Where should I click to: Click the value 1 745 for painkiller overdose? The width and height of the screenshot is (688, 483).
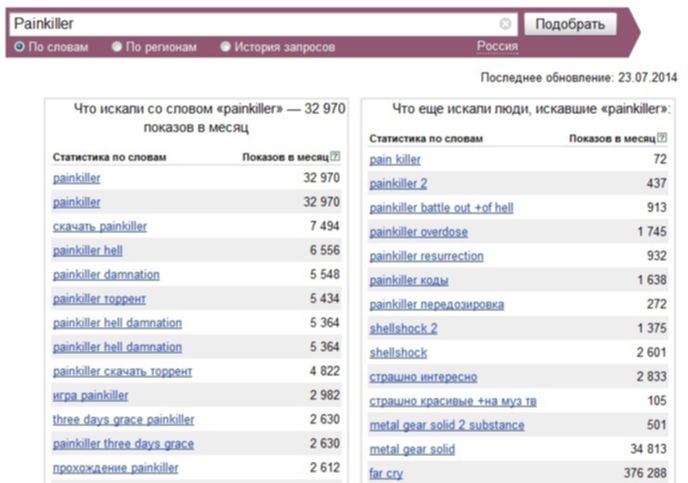click(x=652, y=231)
